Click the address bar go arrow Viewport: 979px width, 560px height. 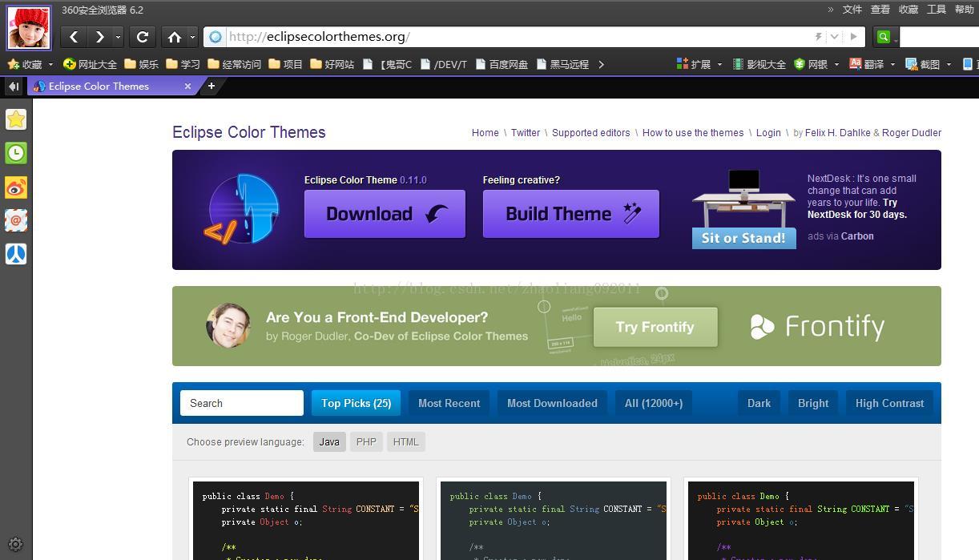tap(853, 36)
